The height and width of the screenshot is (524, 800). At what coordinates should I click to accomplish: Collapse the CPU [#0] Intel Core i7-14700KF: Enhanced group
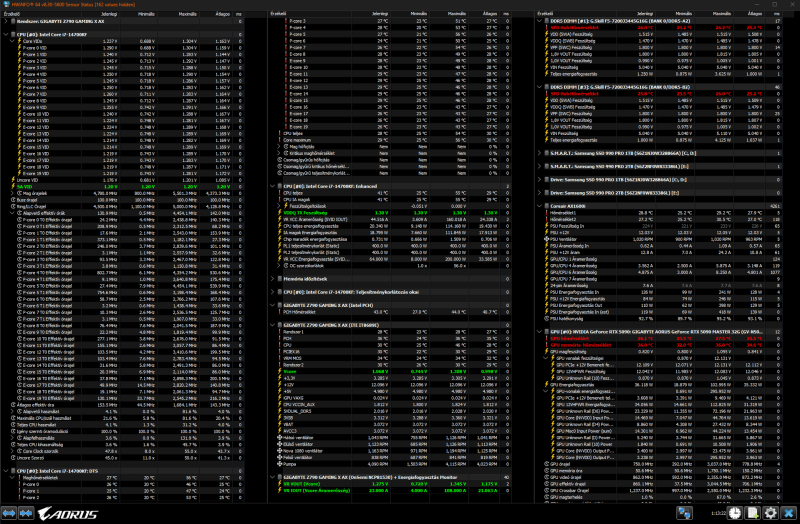pyautogui.click(x=272, y=186)
